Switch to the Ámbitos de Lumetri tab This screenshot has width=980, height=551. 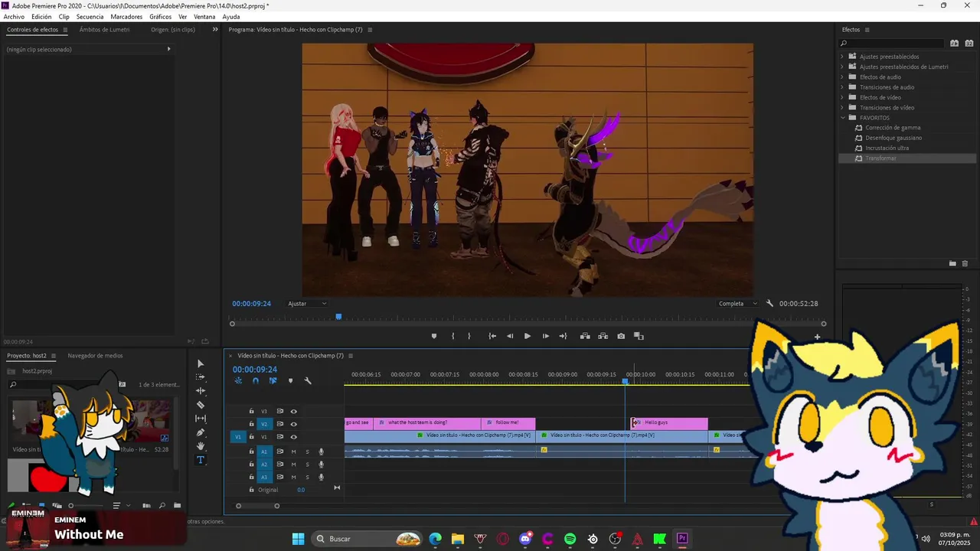coord(104,30)
